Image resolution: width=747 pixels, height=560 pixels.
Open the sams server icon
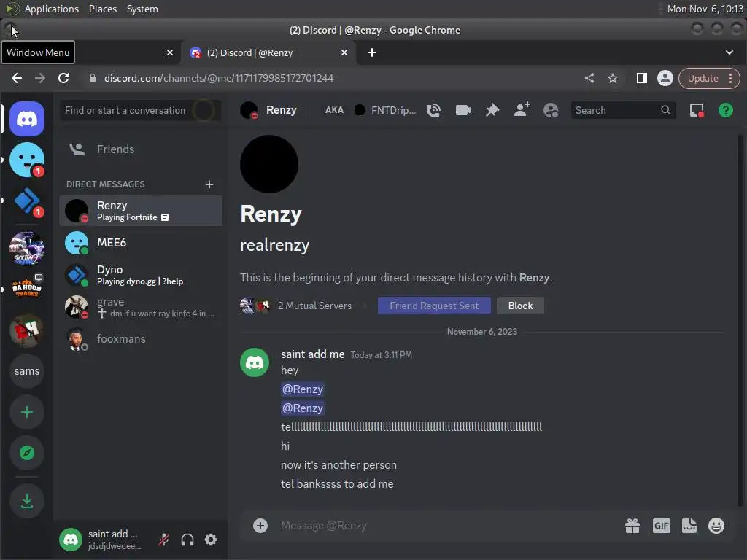pyautogui.click(x=27, y=371)
